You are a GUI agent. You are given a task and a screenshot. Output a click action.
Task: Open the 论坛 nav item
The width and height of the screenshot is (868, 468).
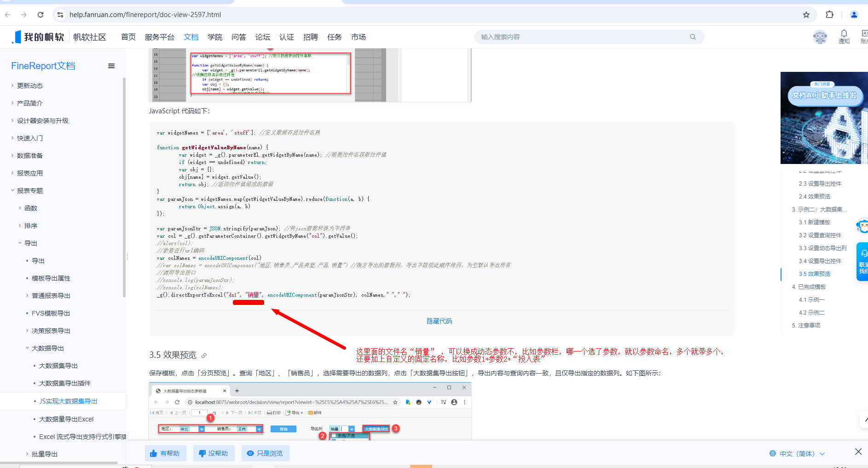[x=263, y=37]
